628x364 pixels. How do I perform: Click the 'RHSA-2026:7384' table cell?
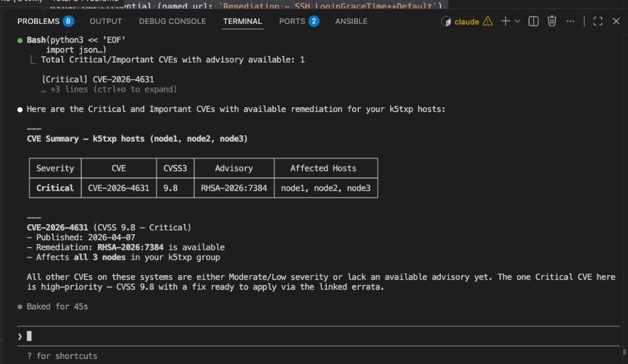234,188
